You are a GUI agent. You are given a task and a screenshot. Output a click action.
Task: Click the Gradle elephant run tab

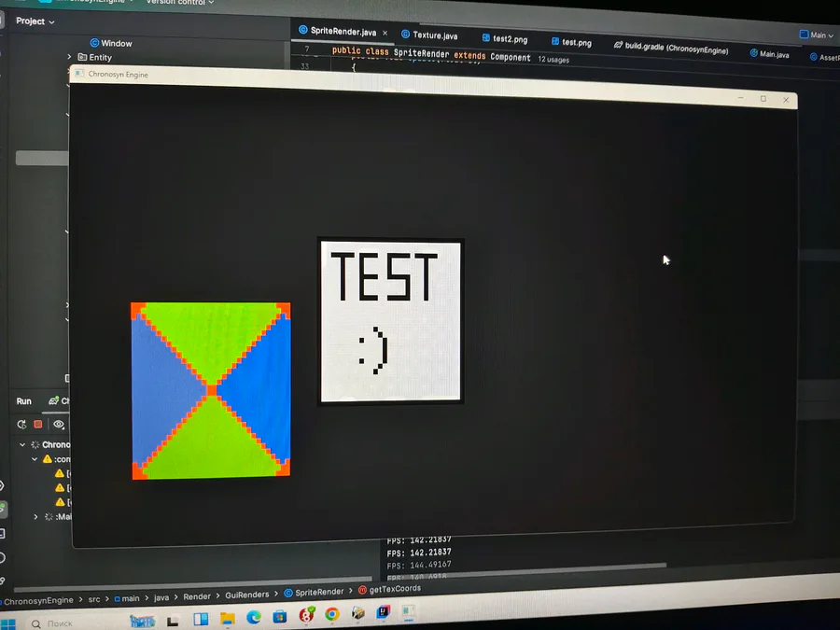tap(59, 400)
